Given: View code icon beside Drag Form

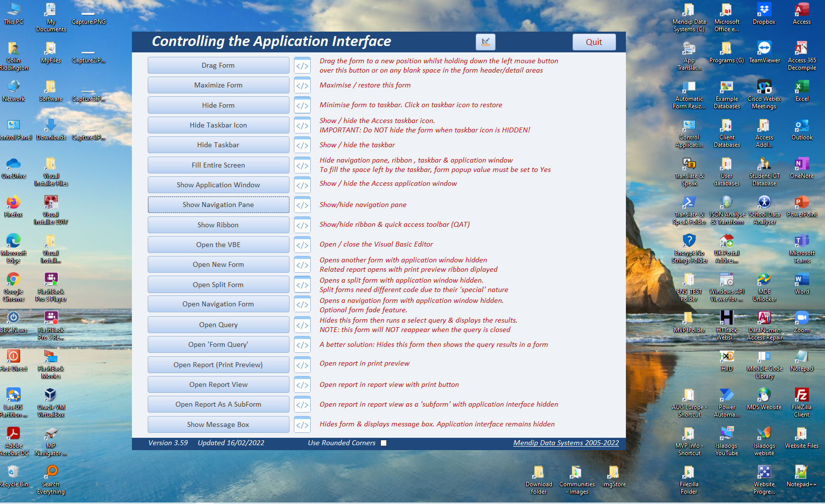Looking at the screenshot, I should tap(302, 66).
